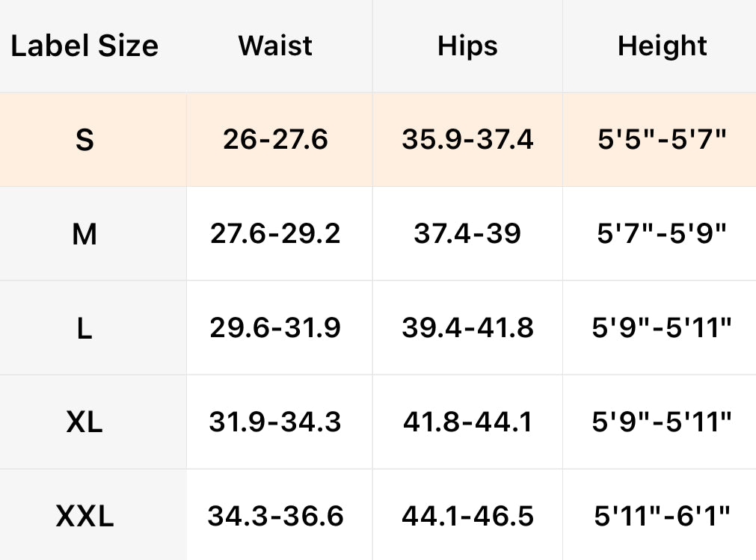The height and width of the screenshot is (560, 756).
Task: Click the Height column header
Action: (x=662, y=46)
